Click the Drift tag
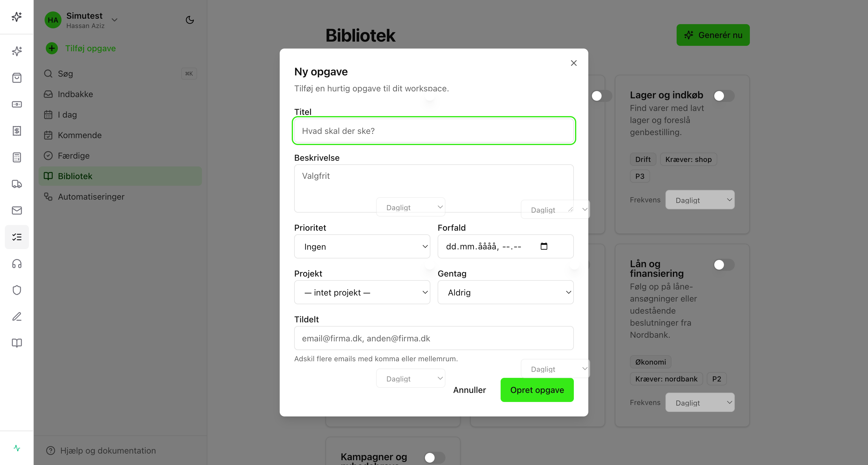The width and height of the screenshot is (868, 465). click(x=643, y=159)
